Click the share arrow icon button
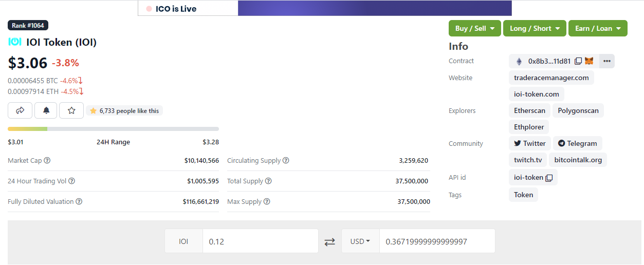Screen dimensions: 644x265 click(x=20, y=110)
